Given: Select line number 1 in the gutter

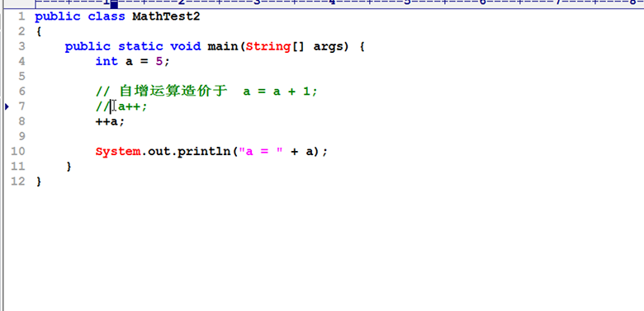Looking at the screenshot, I should (x=21, y=16).
